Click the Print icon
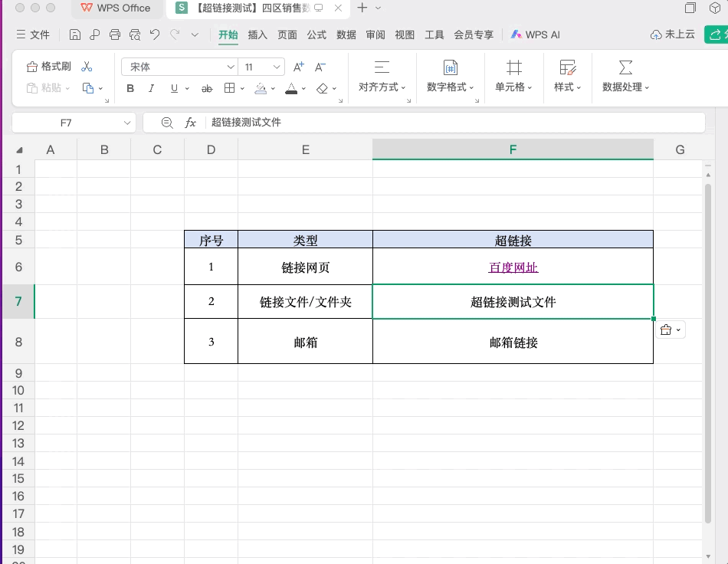728x564 pixels. click(x=115, y=34)
